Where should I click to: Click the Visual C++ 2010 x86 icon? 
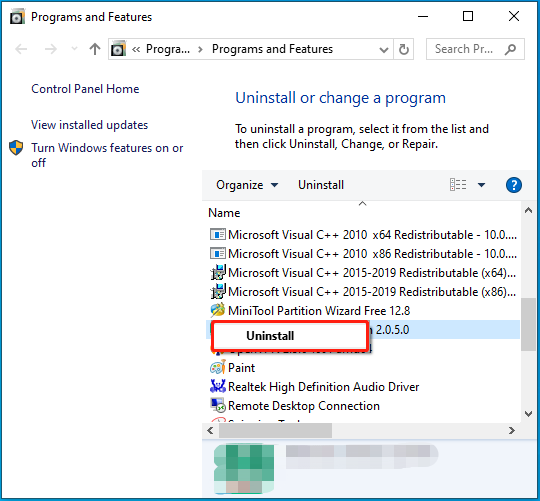[218, 254]
